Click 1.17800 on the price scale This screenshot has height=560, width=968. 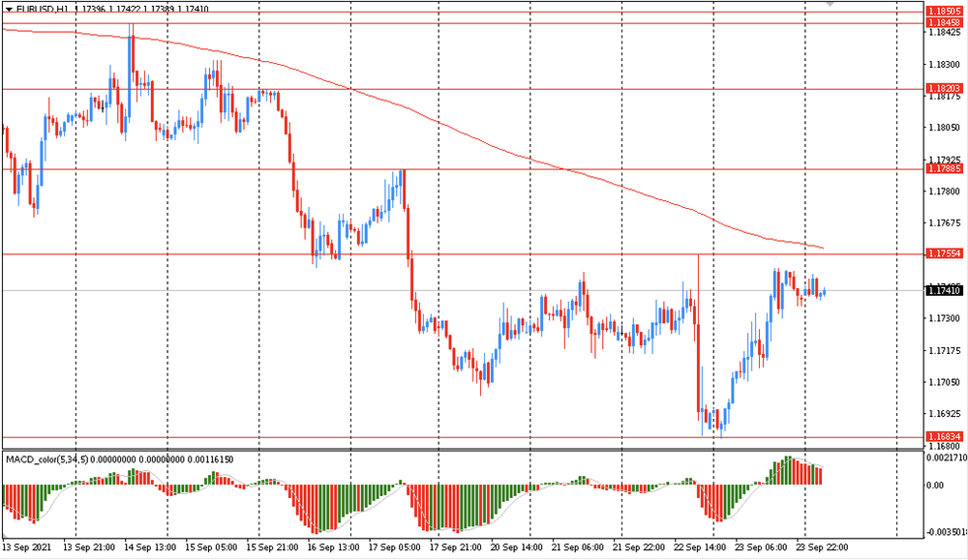pos(945,192)
